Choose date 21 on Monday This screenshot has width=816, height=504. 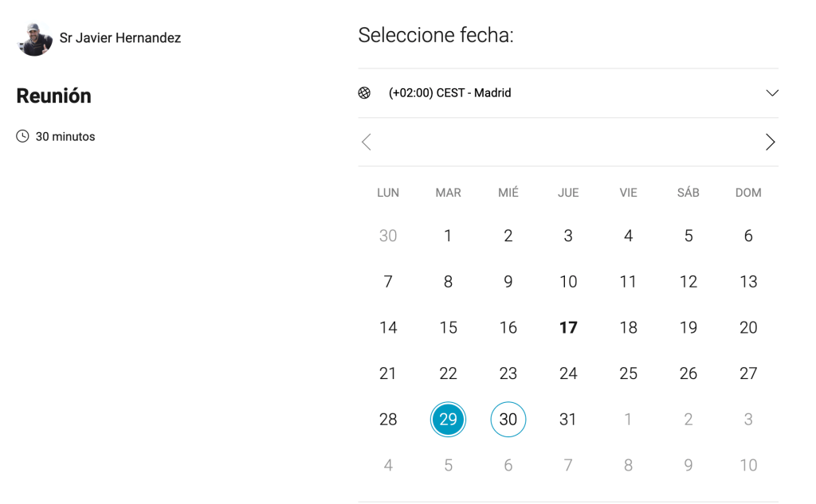point(388,373)
